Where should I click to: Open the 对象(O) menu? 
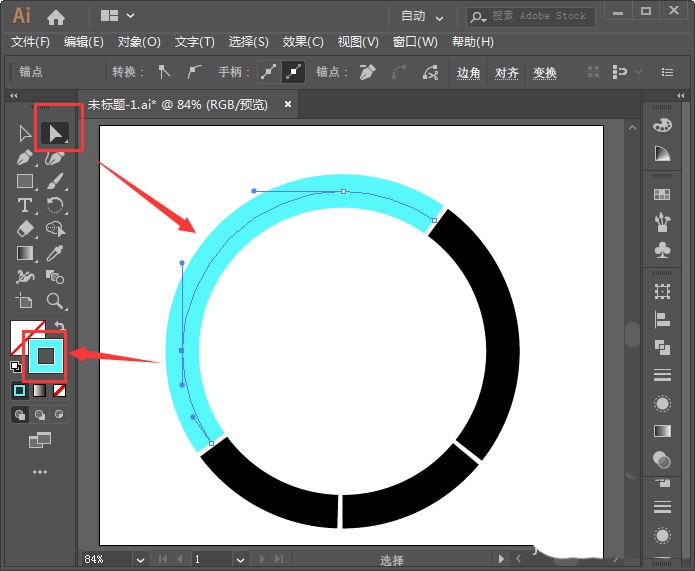(139, 42)
